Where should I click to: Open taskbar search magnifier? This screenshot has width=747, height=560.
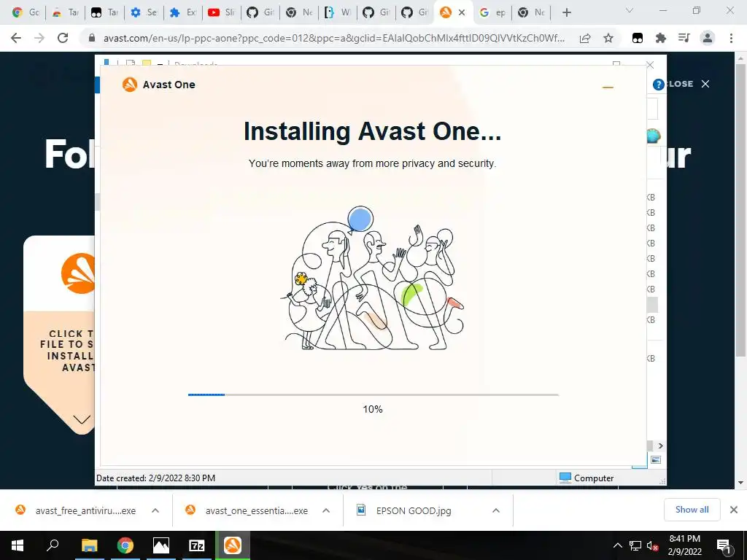pyautogui.click(x=53, y=545)
